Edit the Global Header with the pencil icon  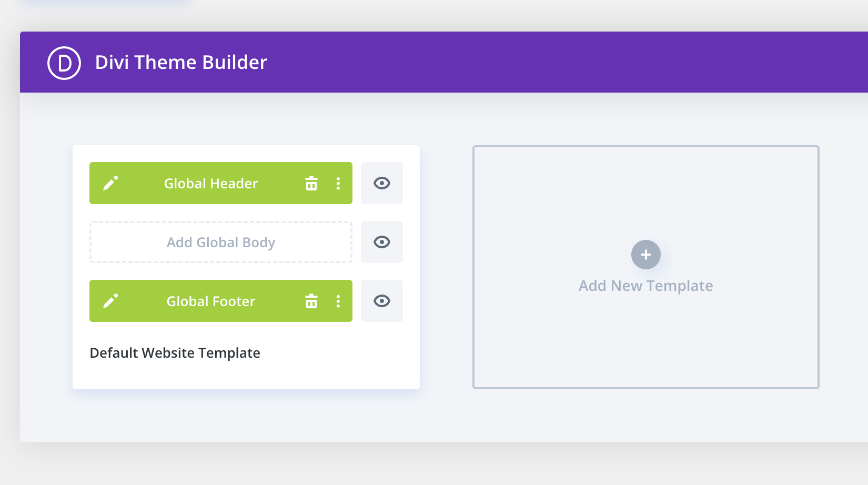[x=110, y=183]
